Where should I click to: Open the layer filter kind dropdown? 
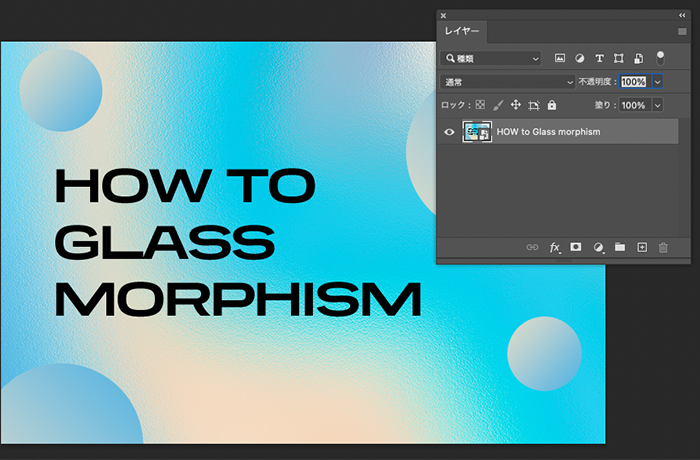[491, 59]
